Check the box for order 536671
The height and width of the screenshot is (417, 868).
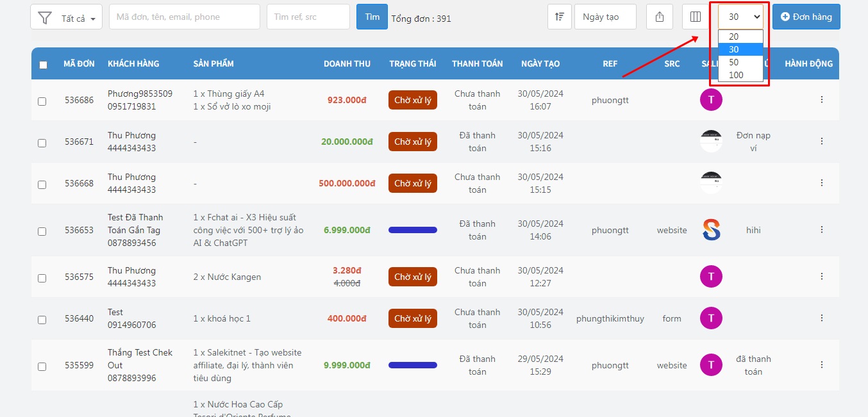[x=42, y=143]
